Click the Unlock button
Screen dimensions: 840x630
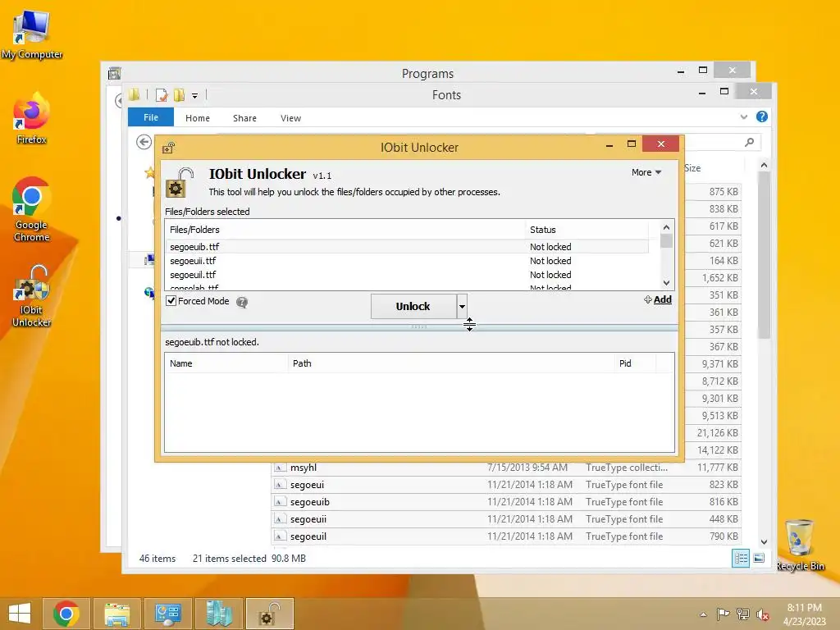click(413, 307)
